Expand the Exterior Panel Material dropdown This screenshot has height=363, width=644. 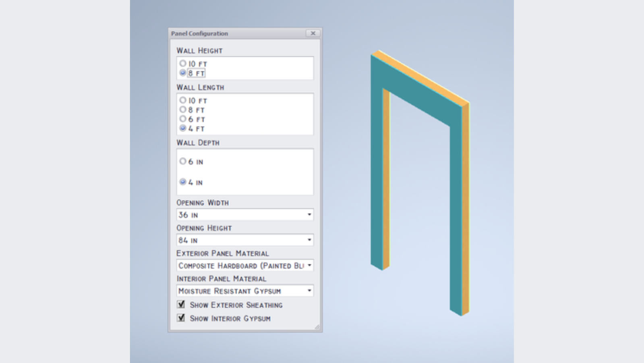point(245,266)
